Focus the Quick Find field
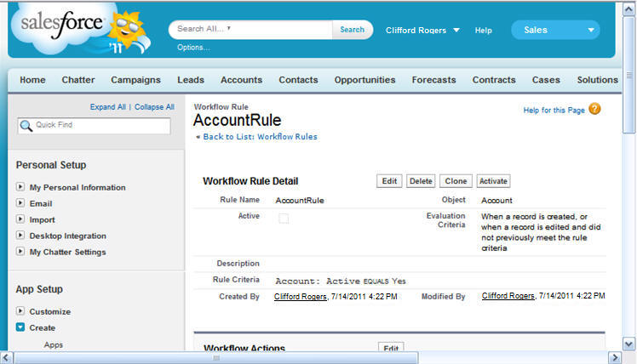The height and width of the screenshot is (364, 637). pos(95,126)
